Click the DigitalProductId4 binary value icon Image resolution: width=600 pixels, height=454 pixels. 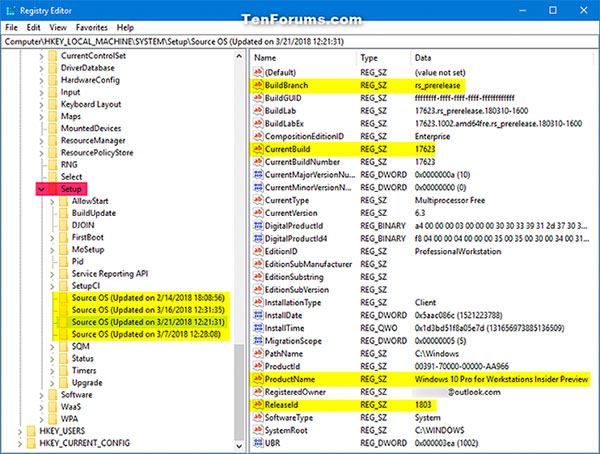(258, 238)
